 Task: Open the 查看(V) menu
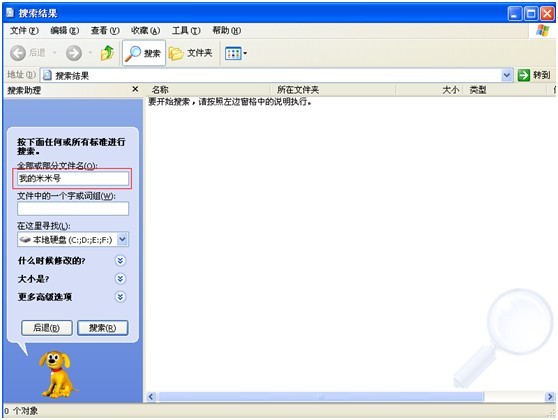(x=105, y=31)
